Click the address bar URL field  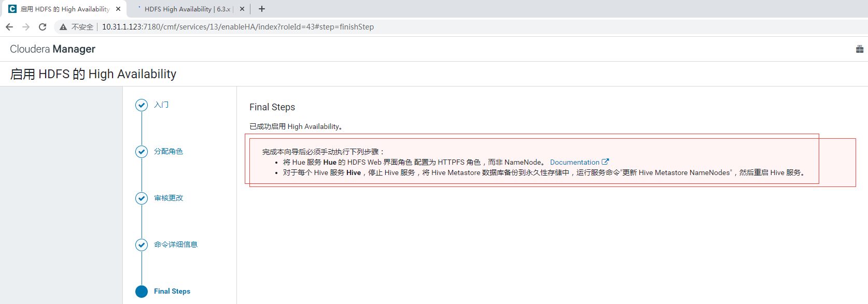point(237,27)
